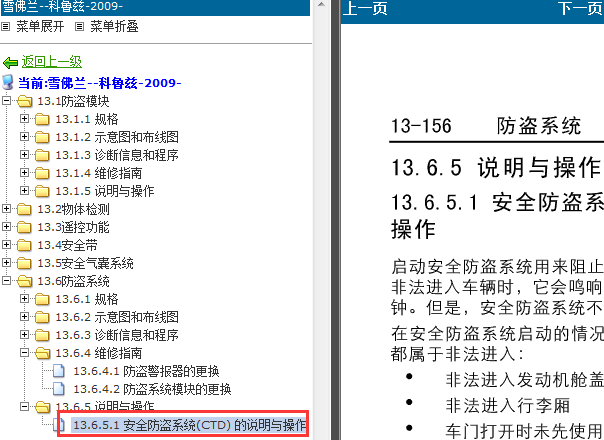604x440 pixels.
Task: Collapse the 13.1防盗模块 node
Action: click(6, 101)
